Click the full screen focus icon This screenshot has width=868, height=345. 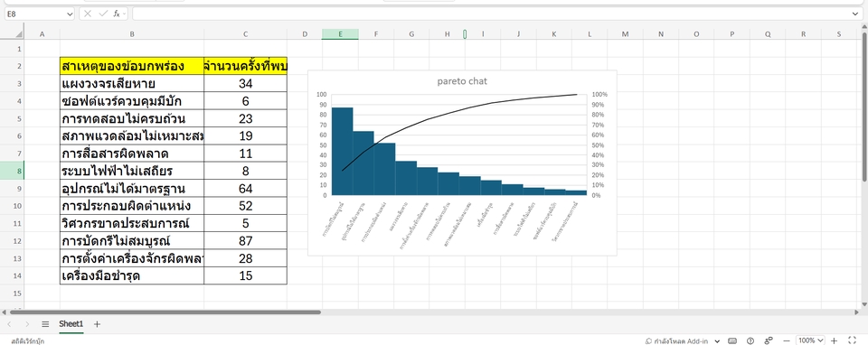click(853, 340)
